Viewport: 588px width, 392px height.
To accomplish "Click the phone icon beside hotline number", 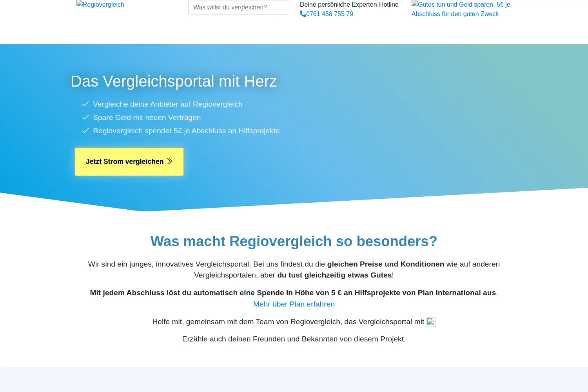I will pyautogui.click(x=303, y=14).
